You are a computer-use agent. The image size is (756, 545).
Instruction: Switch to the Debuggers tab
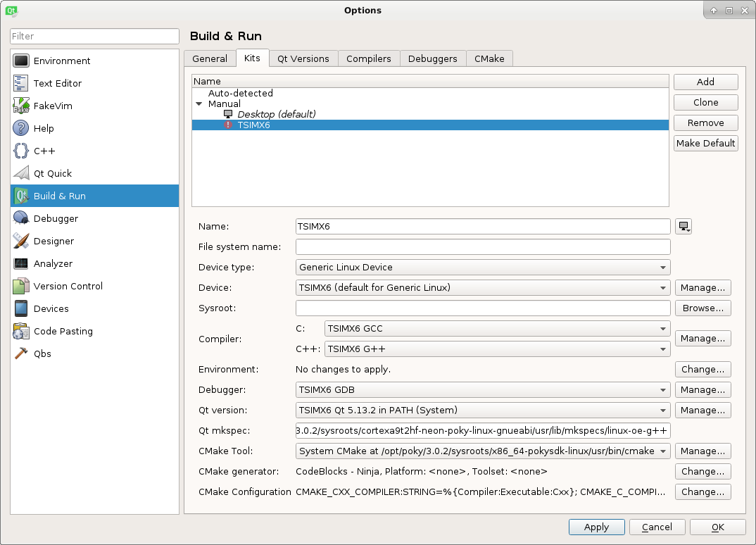click(x=432, y=58)
